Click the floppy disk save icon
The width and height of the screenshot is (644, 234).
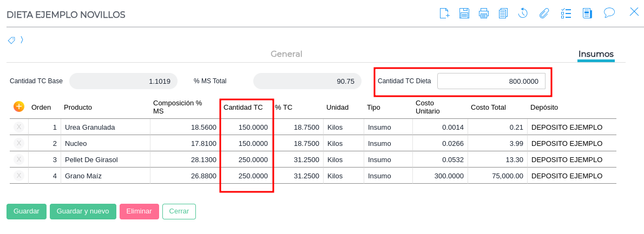464,13
